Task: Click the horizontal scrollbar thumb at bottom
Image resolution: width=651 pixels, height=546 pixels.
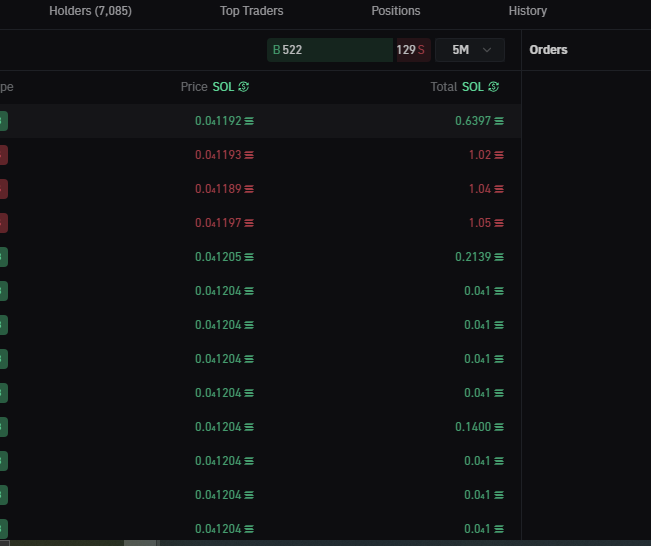Action: [140, 543]
